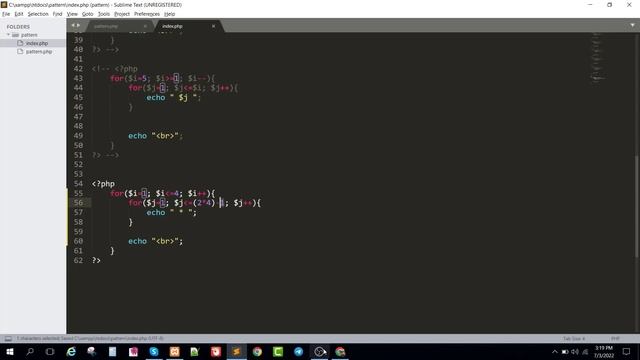Open Chrome icon right of Sublime Text
This screenshot has height=360, width=640.
coord(257,351)
